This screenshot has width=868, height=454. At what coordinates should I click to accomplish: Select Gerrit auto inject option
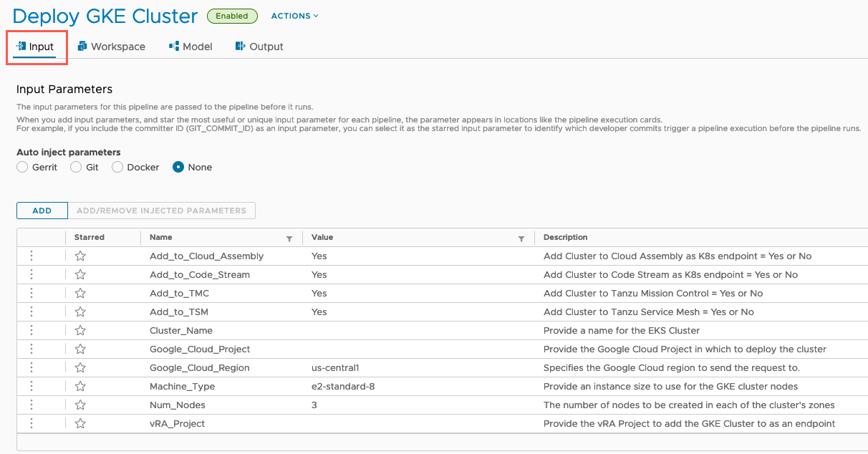point(22,167)
